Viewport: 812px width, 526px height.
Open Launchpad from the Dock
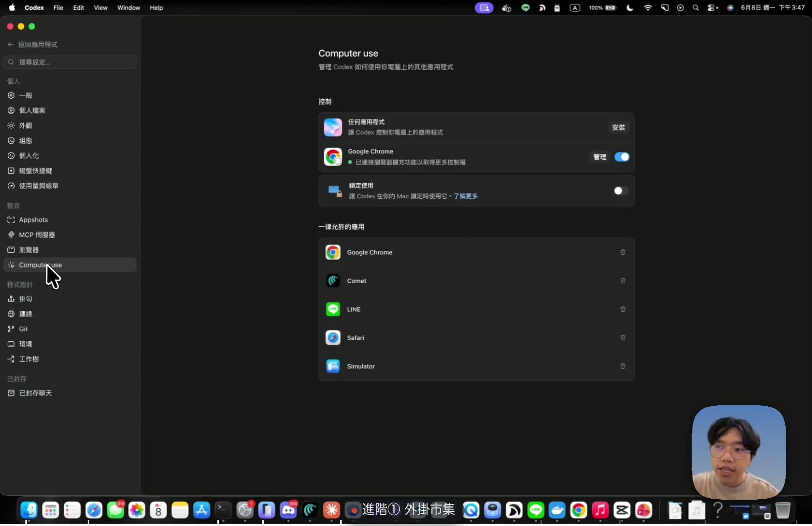51,510
